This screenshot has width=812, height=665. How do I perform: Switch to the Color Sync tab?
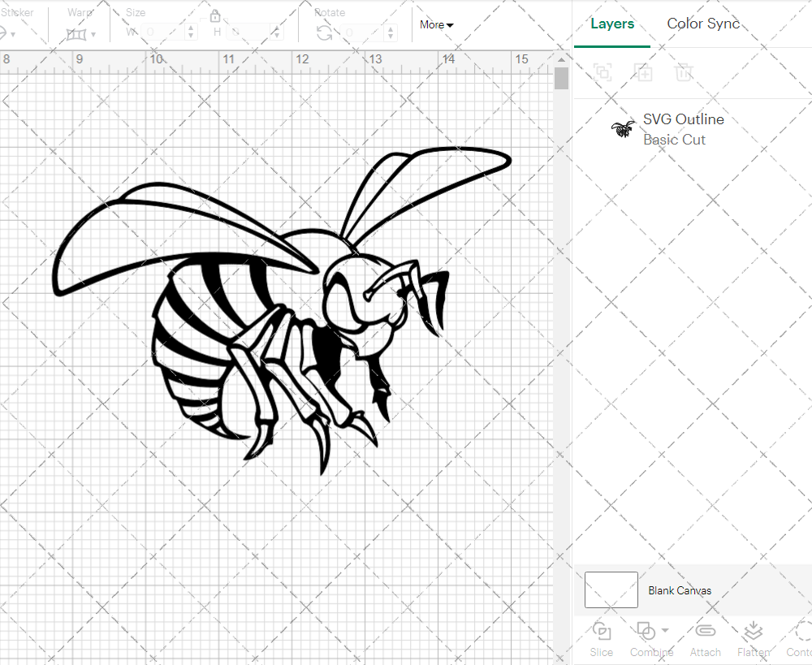pyautogui.click(x=703, y=24)
